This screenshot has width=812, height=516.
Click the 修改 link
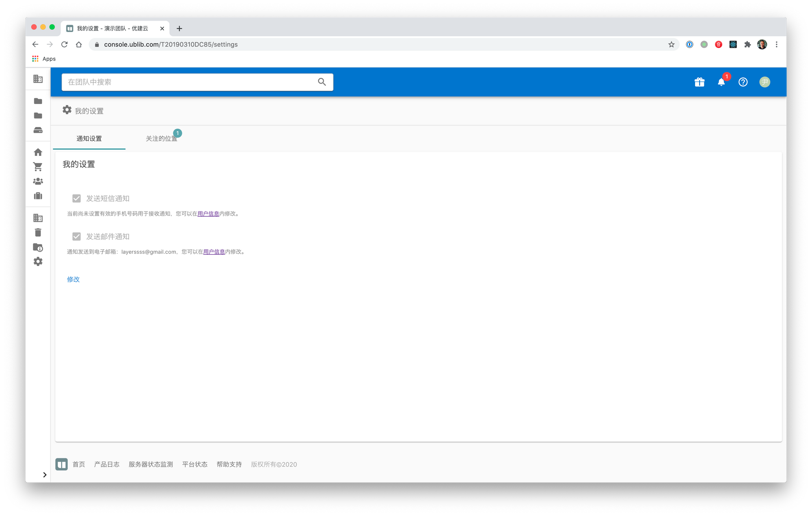[x=73, y=279]
